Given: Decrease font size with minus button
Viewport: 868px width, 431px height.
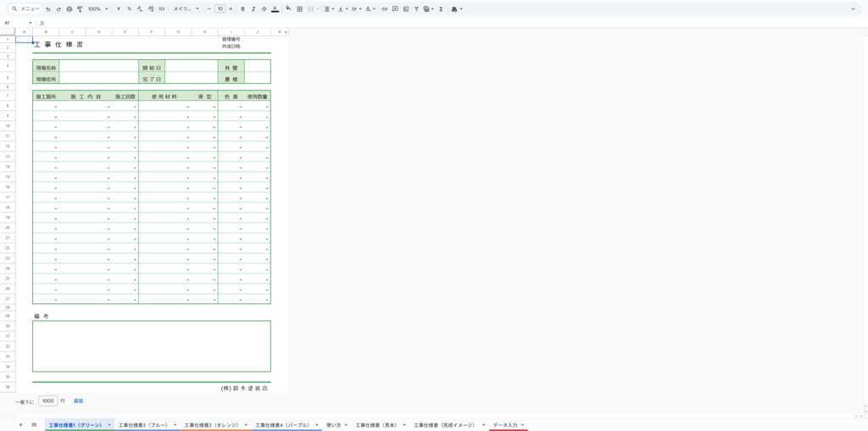Looking at the screenshot, I should 209,8.
